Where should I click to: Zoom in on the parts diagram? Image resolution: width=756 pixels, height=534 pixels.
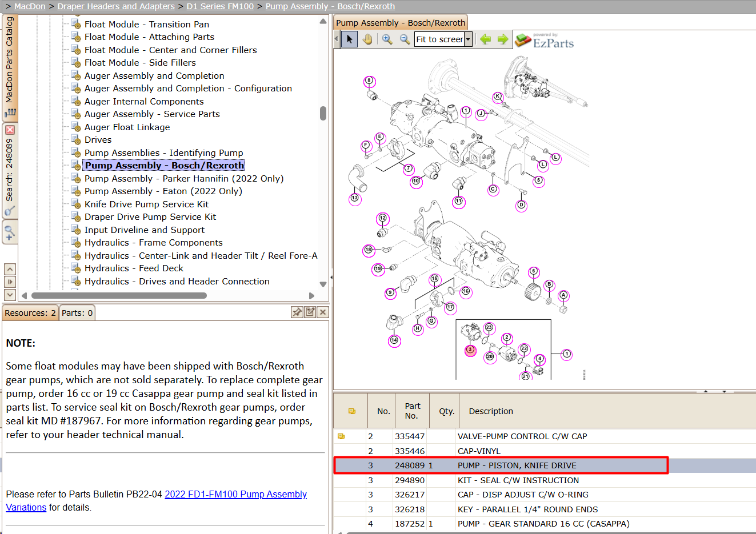tap(387, 39)
